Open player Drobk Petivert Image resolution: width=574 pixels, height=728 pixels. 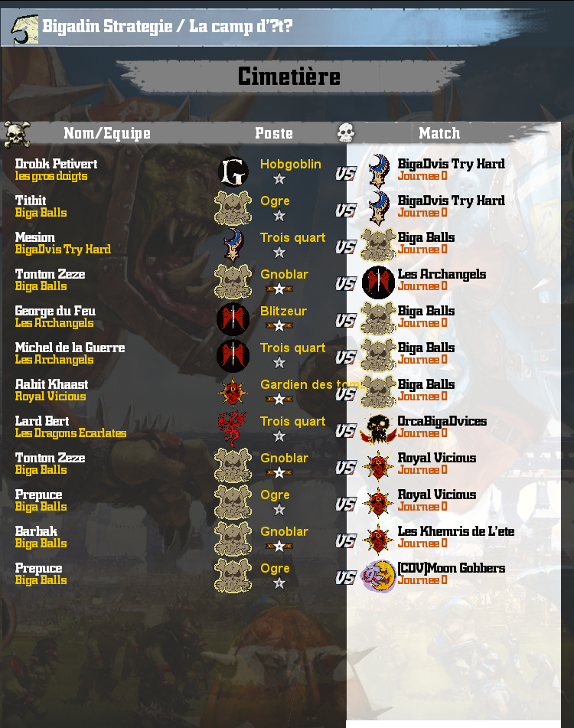coord(56,164)
